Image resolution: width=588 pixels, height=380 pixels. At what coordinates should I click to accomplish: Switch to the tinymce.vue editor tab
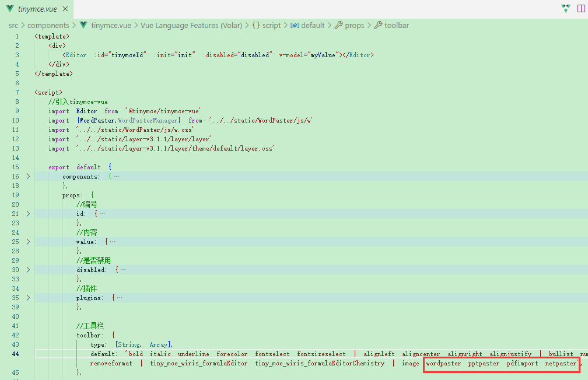[x=36, y=9]
